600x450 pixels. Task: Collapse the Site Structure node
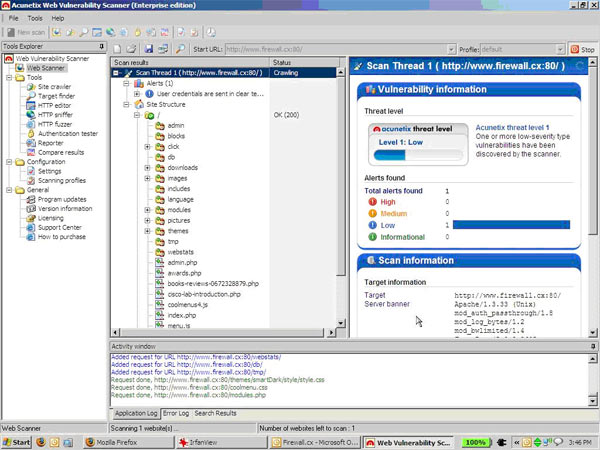(126, 104)
